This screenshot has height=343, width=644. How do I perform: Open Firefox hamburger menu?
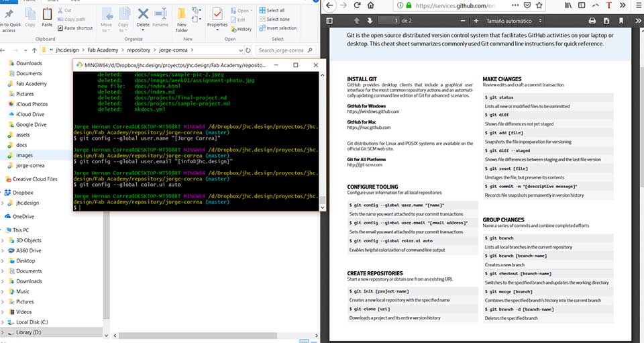pyautogui.click(x=639, y=5)
